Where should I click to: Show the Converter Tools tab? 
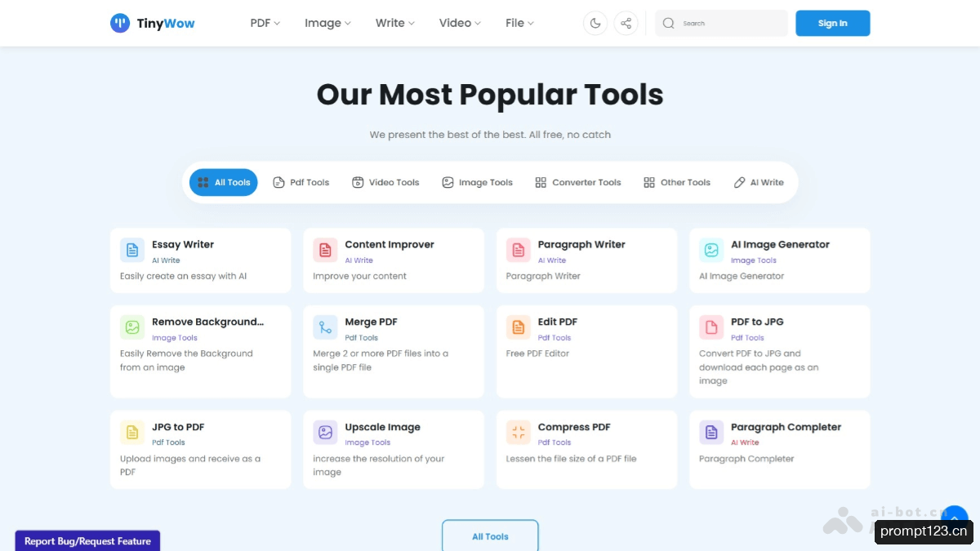(578, 182)
